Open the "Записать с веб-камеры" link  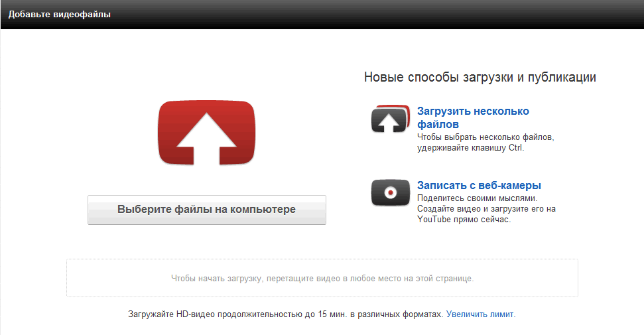[x=479, y=185]
